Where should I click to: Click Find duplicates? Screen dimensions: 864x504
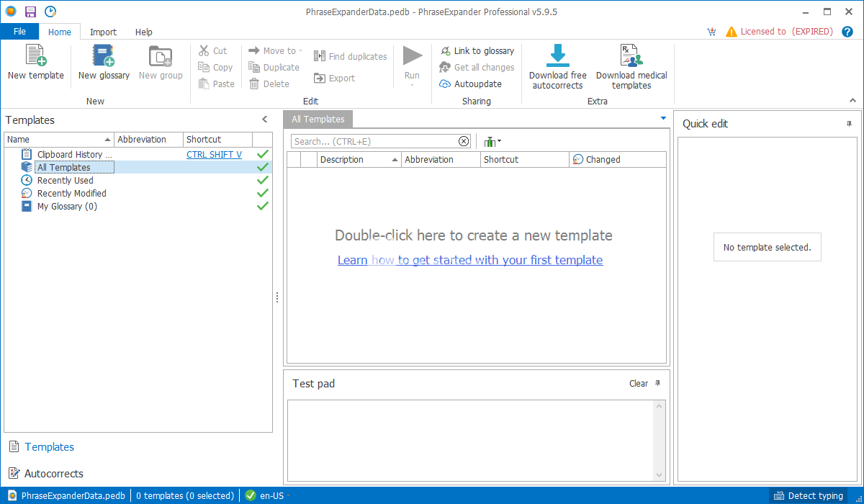click(x=350, y=57)
